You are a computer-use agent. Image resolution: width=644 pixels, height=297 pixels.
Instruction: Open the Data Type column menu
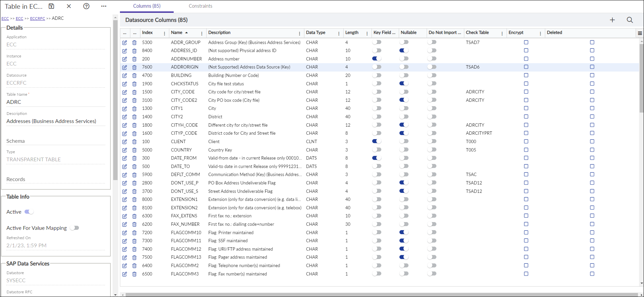point(339,33)
